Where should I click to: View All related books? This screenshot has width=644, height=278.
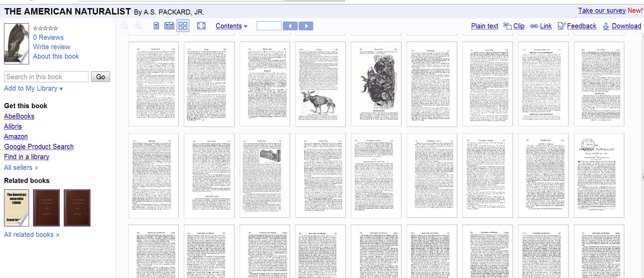32,235
